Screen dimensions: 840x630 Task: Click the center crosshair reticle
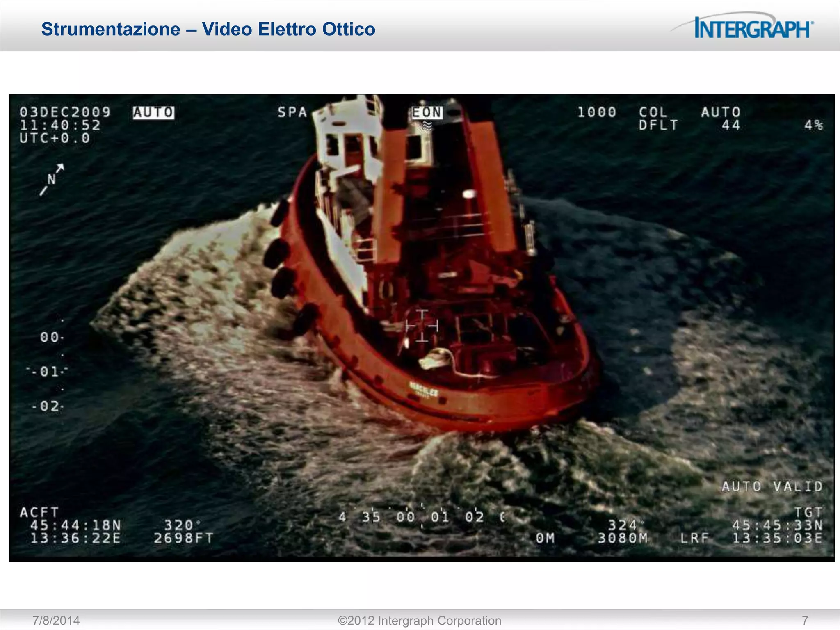[422, 326]
